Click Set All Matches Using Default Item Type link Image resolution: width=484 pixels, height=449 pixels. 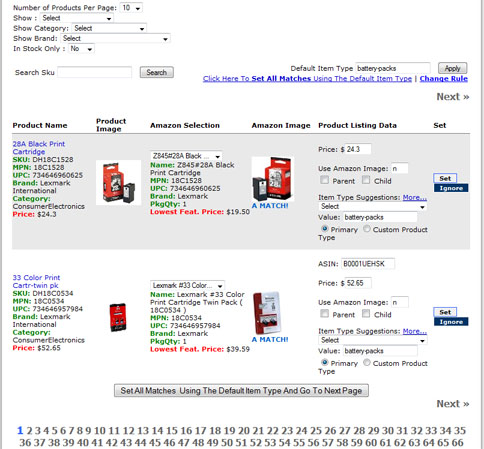[307, 79]
